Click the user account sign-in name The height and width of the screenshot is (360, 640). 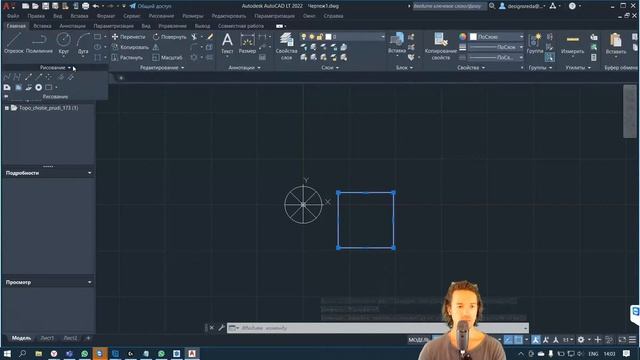coord(525,6)
